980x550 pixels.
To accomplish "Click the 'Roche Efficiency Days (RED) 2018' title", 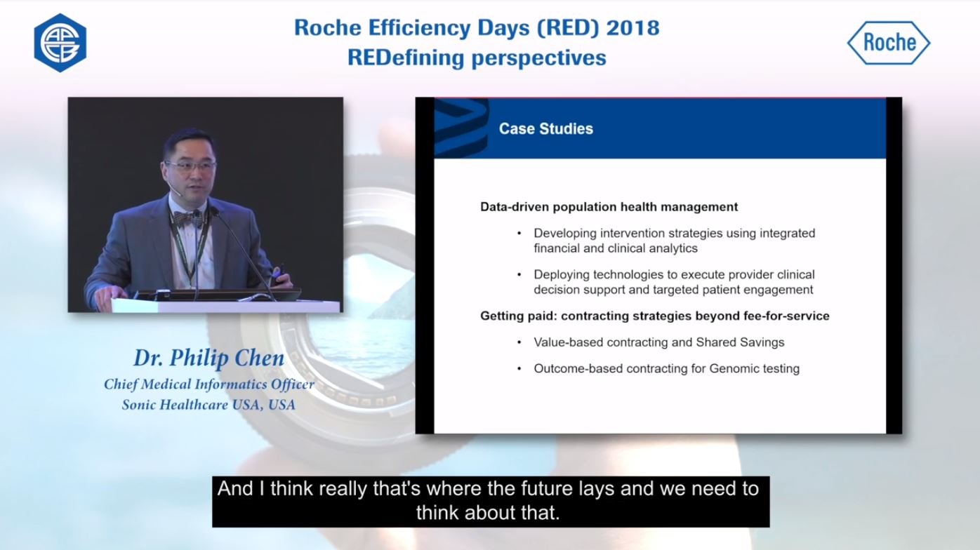I will point(477,27).
